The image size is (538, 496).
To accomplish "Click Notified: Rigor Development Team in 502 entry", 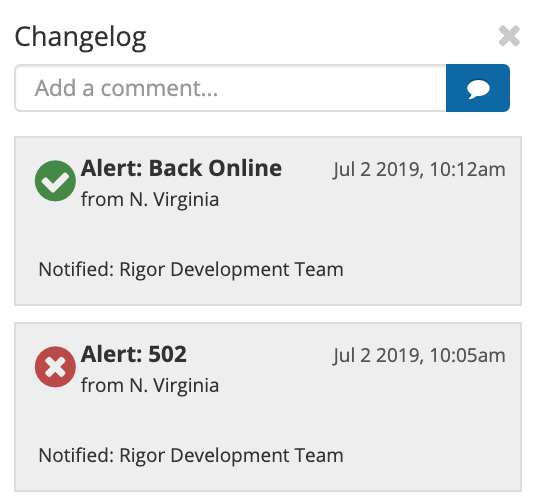I will click(x=191, y=456).
